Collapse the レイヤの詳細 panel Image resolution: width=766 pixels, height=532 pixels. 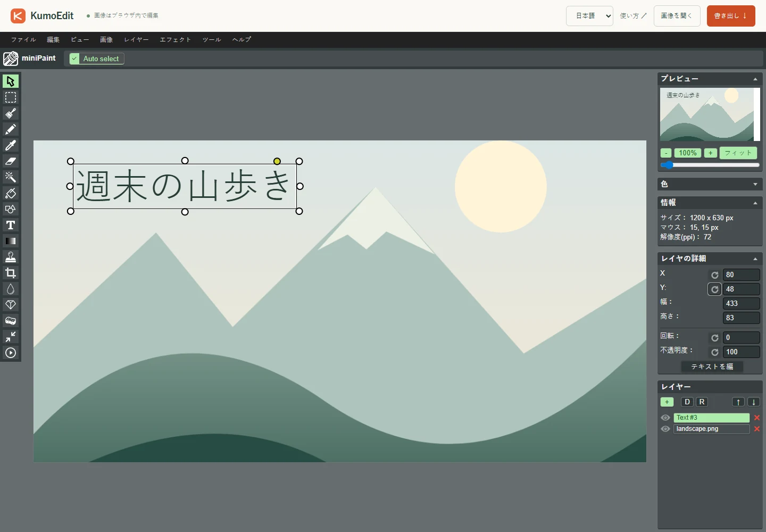coord(755,259)
